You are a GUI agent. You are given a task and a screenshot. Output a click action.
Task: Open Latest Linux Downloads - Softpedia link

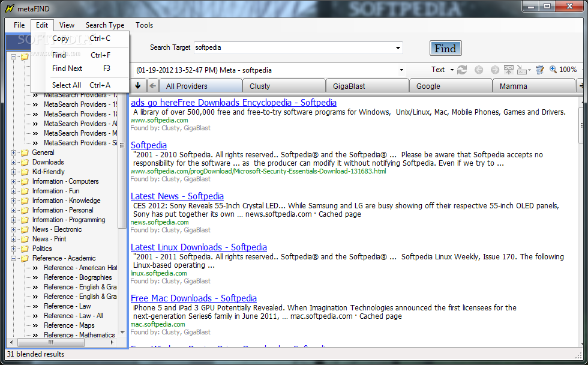coord(199,247)
